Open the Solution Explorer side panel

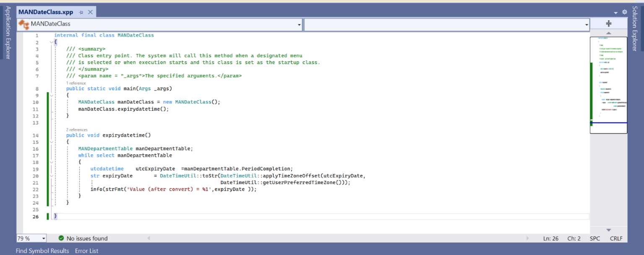pos(634,29)
